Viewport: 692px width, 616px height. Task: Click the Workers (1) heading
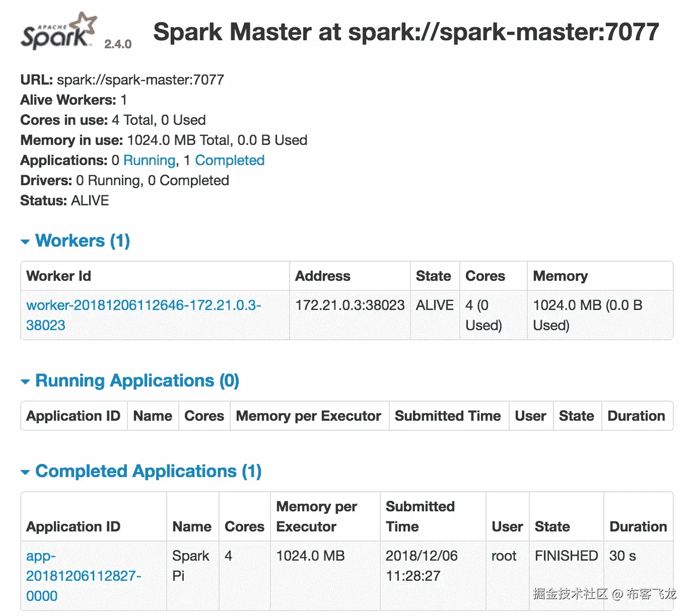click(x=83, y=241)
